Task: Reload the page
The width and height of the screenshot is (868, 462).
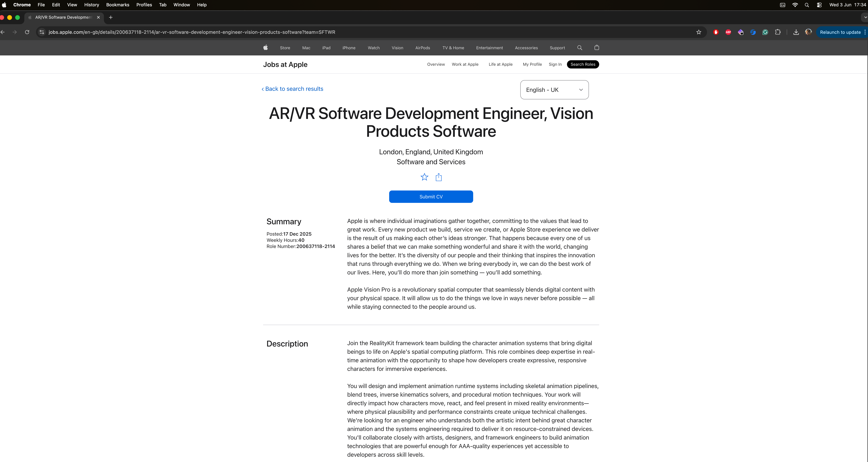Action: point(27,32)
